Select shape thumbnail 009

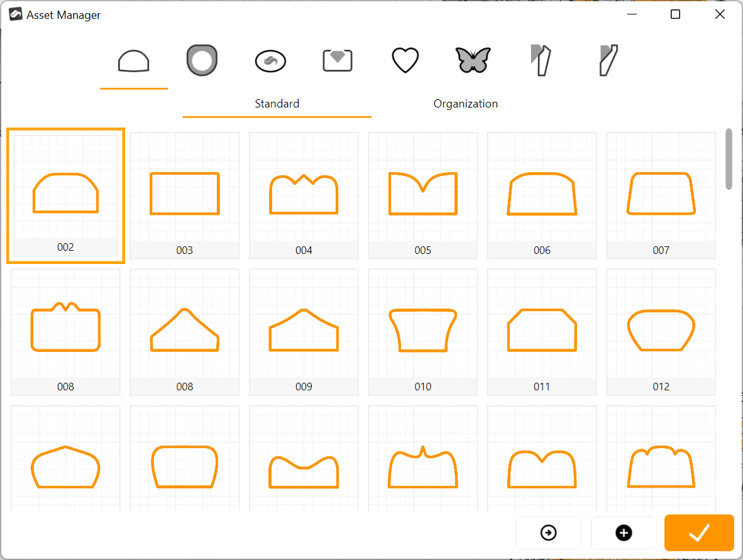click(x=304, y=332)
